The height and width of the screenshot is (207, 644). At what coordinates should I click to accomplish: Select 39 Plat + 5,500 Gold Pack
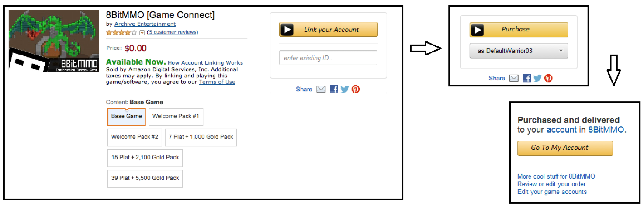click(145, 178)
